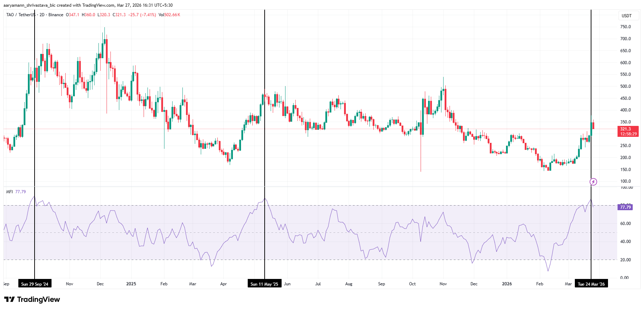Click the Nov 2025 label on time axis

(443, 284)
